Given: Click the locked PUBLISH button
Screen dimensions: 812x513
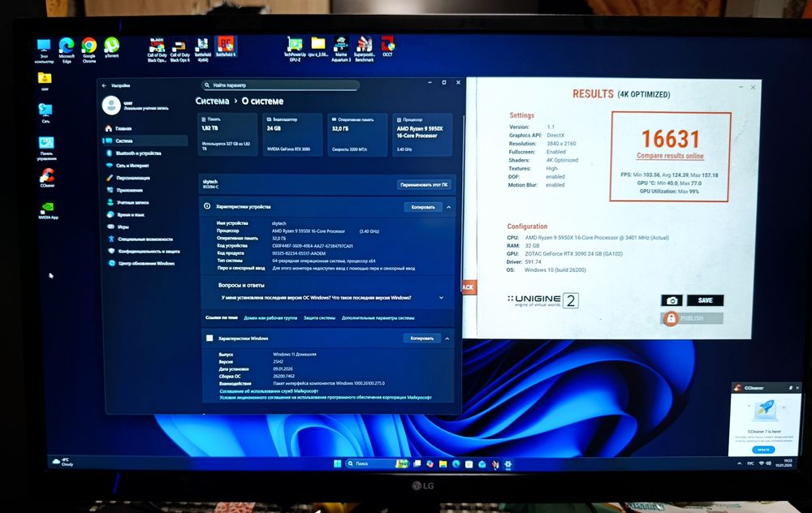Looking at the screenshot, I should 692,318.
